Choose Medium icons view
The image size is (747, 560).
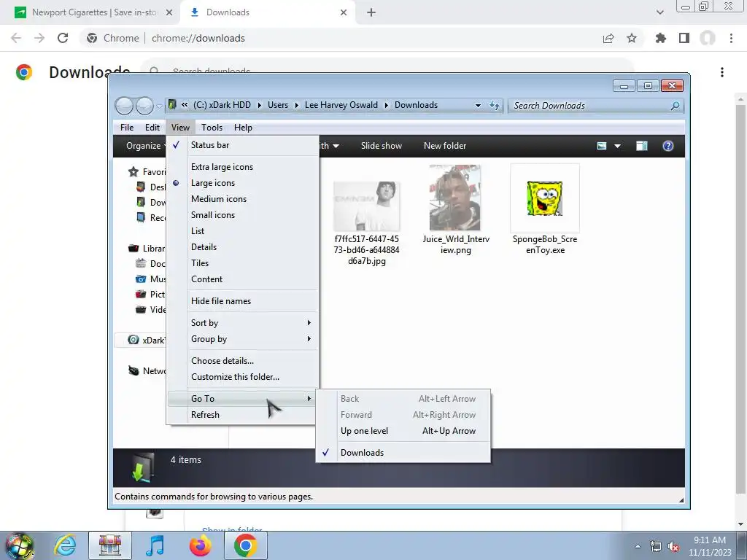(x=243, y=199)
